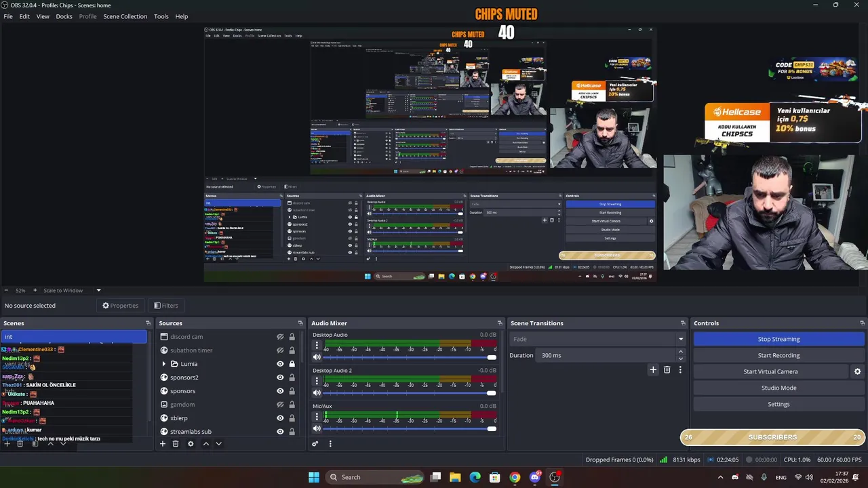Open transition properties three-dot icon
This screenshot has height=488, width=868.
680,369
